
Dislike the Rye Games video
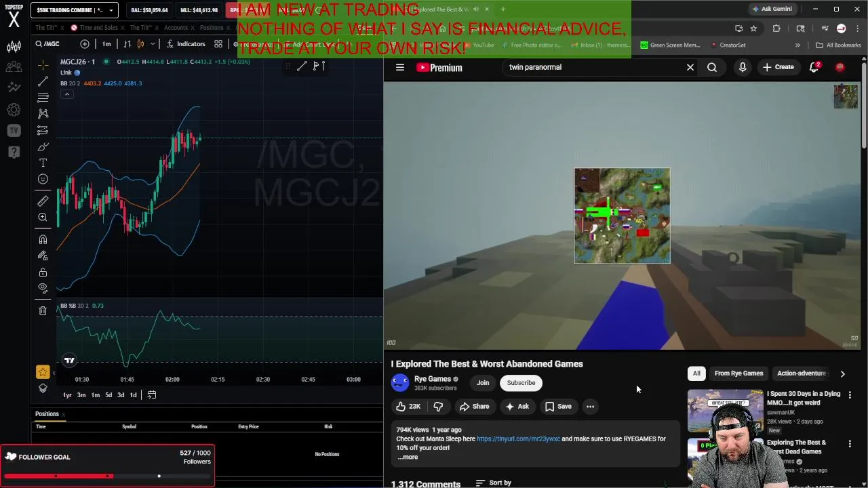pyautogui.click(x=438, y=407)
